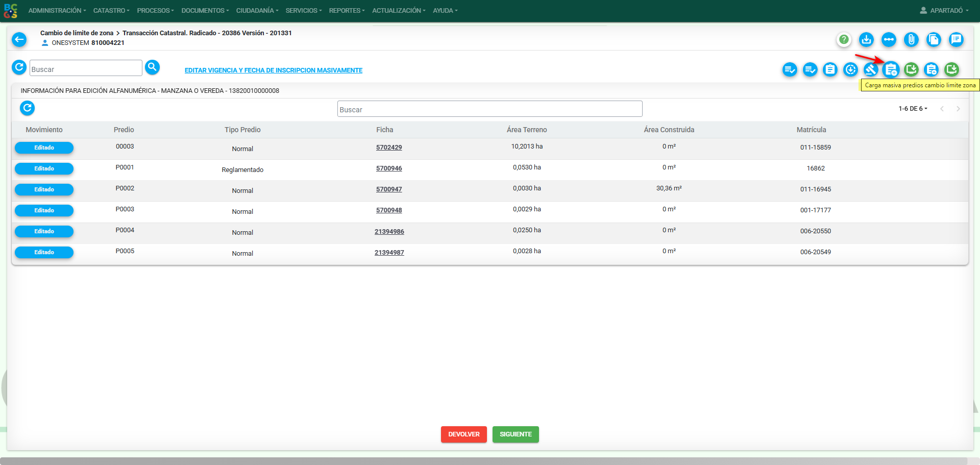This screenshot has width=980, height=465.
Task: Click the plain clipboard icon in toolbar
Action: [830, 69]
